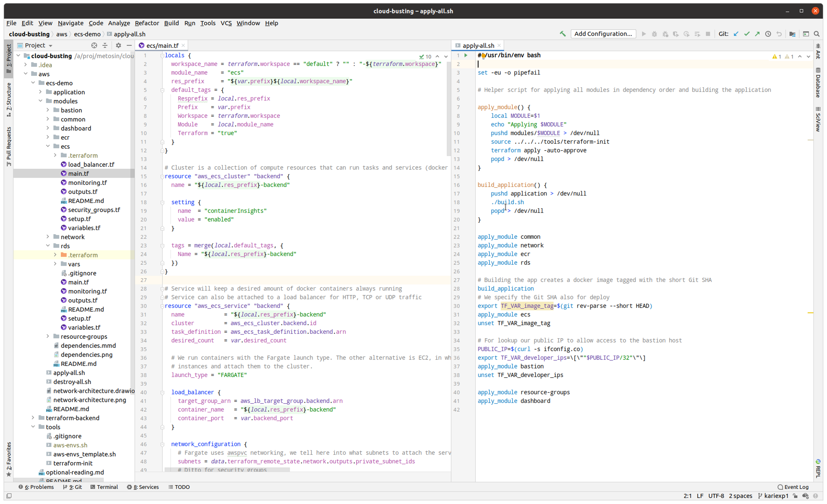Screen dimensions: 827x504
Task: Open the Git show history clock icon
Action: [x=768, y=34]
